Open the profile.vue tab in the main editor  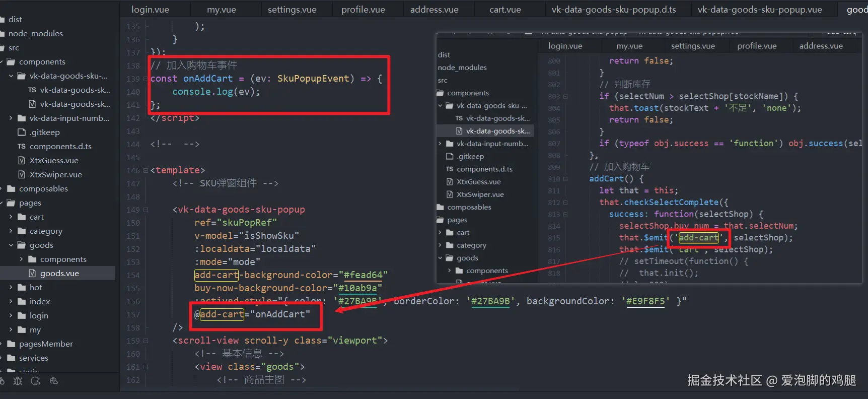point(363,10)
